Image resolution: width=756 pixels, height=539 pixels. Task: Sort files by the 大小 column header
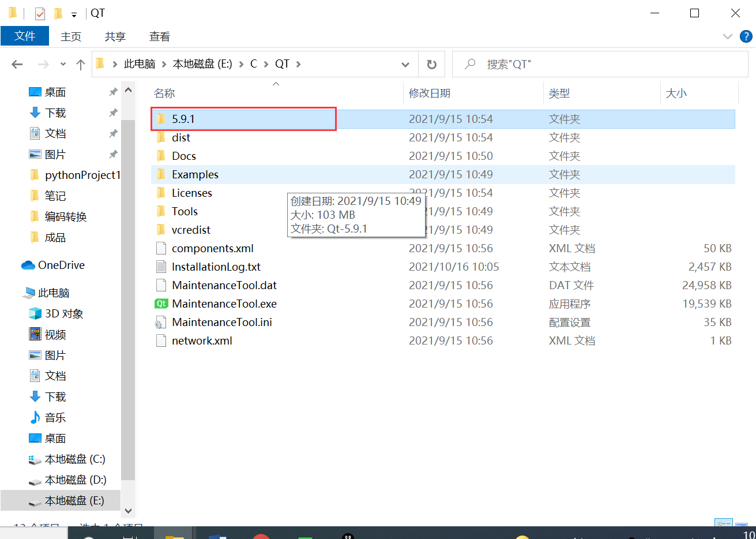point(676,93)
